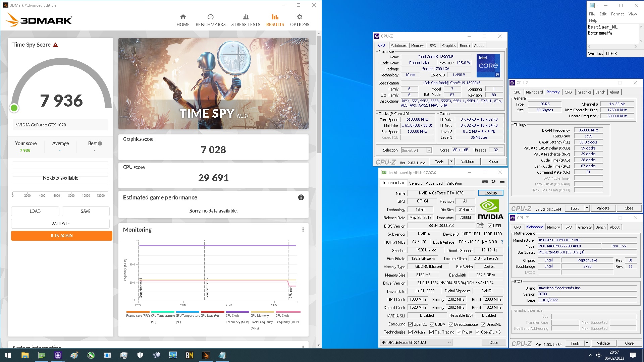Switch to CPU-Z purple chip taskbar icon

pyautogui.click(x=58, y=355)
